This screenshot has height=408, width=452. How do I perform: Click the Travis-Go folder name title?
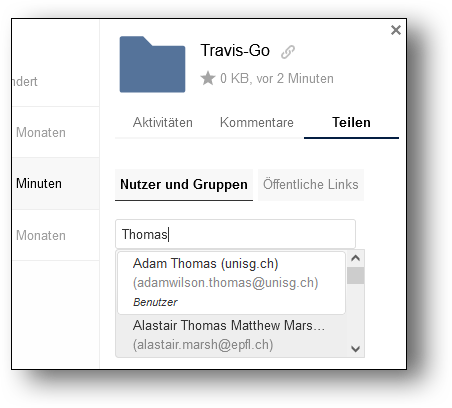pos(235,51)
